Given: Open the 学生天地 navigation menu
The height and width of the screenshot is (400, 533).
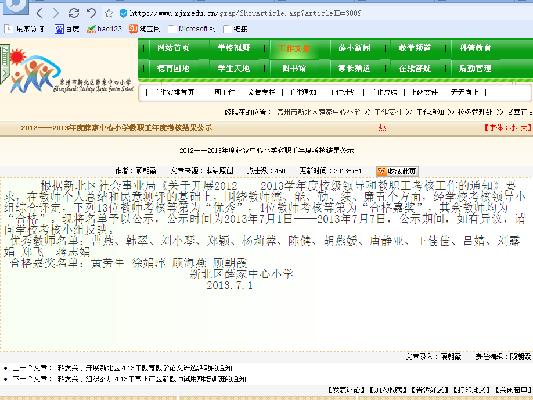Looking at the screenshot, I should [x=234, y=69].
